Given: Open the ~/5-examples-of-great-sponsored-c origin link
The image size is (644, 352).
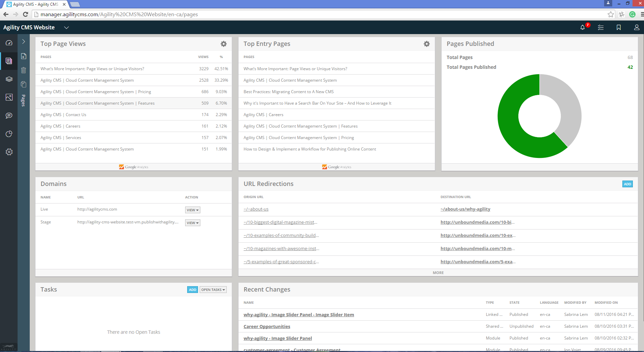Looking at the screenshot, I should tap(281, 262).
